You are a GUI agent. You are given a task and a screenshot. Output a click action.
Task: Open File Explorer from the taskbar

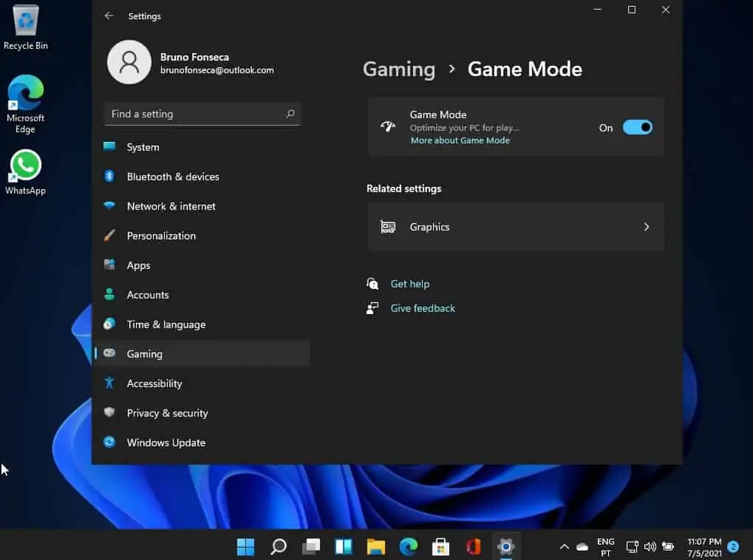(x=376, y=547)
